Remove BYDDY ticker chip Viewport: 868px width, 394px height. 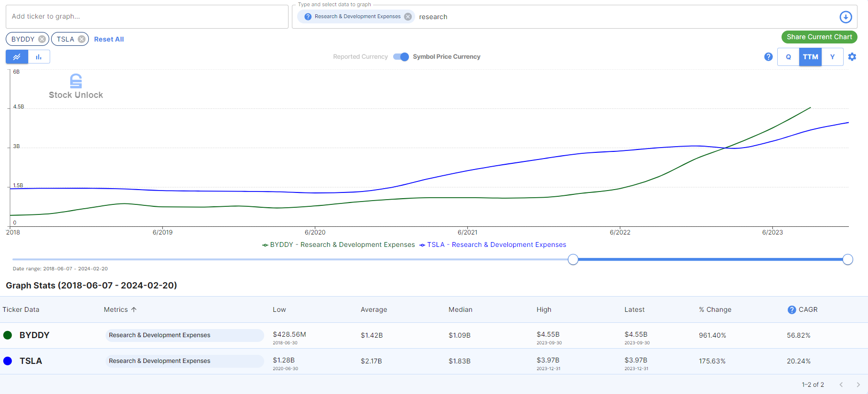click(42, 39)
